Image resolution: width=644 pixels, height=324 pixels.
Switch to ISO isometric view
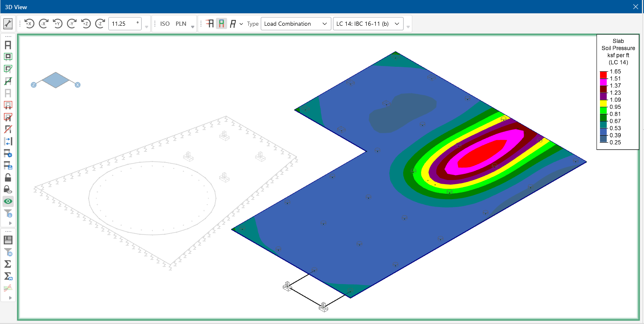pyautogui.click(x=165, y=24)
